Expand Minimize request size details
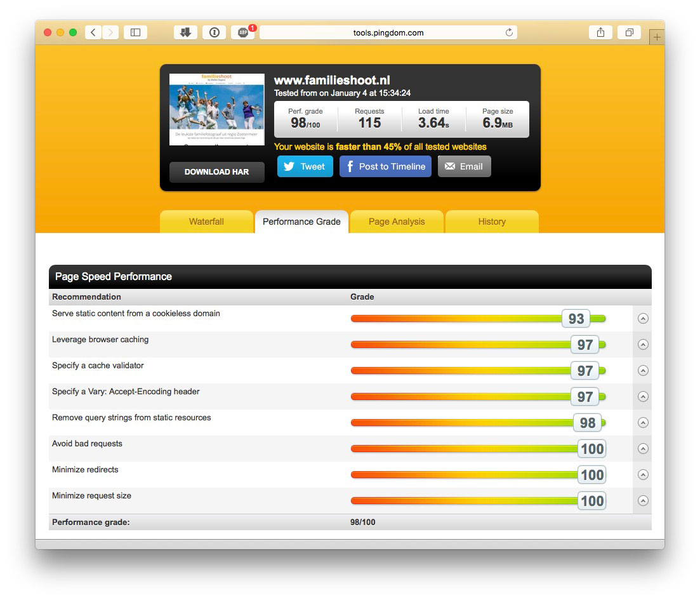Screen dimensions: 700x600 pos(643,501)
